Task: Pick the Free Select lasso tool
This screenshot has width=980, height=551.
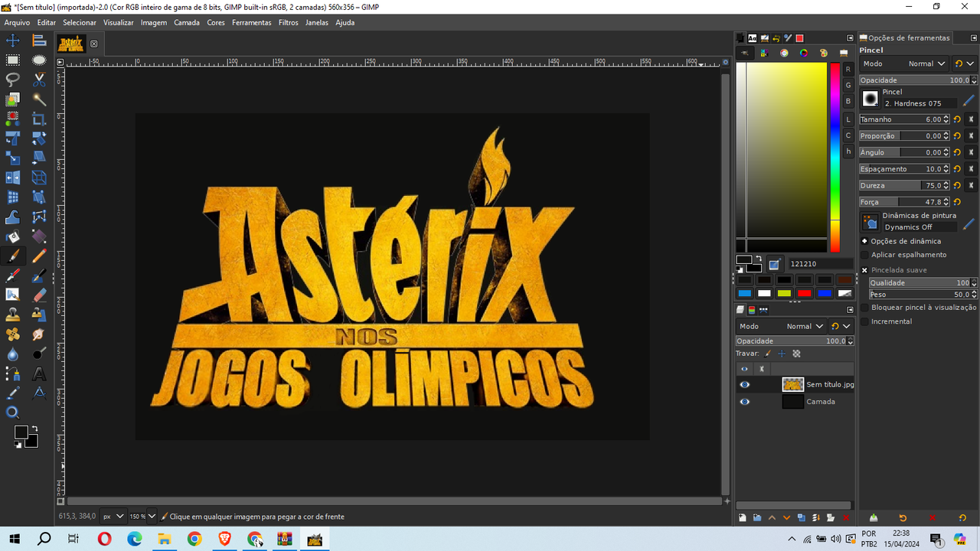Action: click(13, 80)
